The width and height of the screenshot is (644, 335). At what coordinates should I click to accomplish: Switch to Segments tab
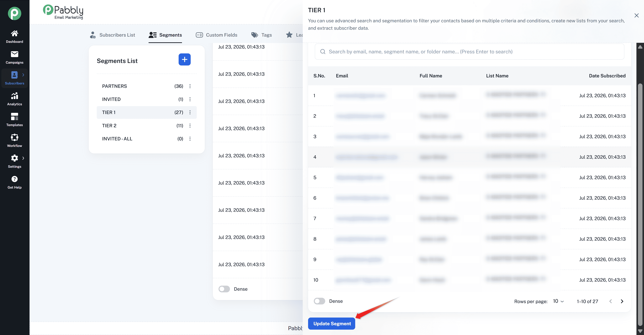point(165,35)
